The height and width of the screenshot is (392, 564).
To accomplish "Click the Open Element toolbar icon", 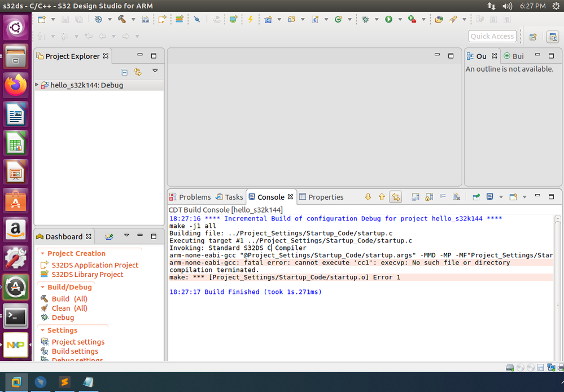I will coord(439,19).
